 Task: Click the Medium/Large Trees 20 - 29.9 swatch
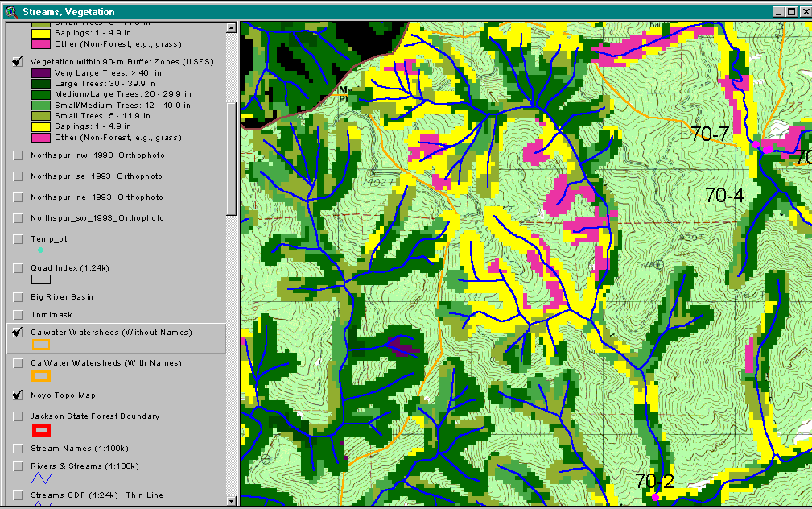(41, 95)
